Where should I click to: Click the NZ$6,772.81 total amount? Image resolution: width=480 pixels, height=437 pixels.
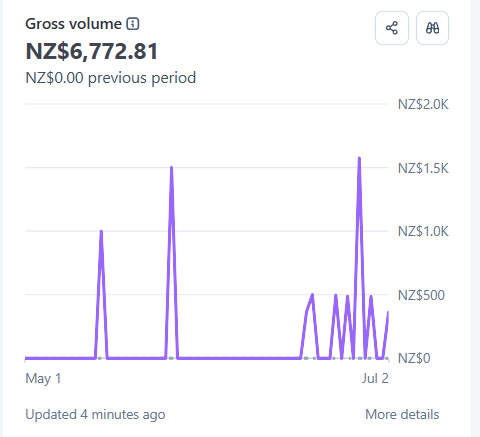click(92, 51)
